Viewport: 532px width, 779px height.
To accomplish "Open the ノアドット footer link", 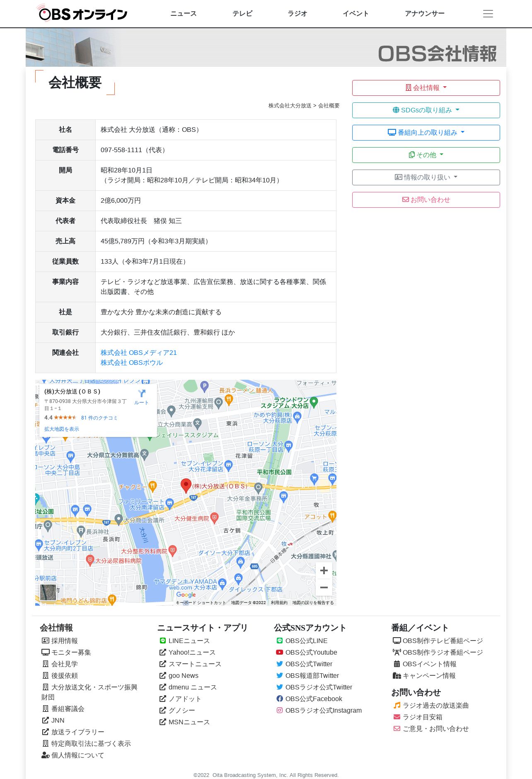I will click(x=185, y=699).
